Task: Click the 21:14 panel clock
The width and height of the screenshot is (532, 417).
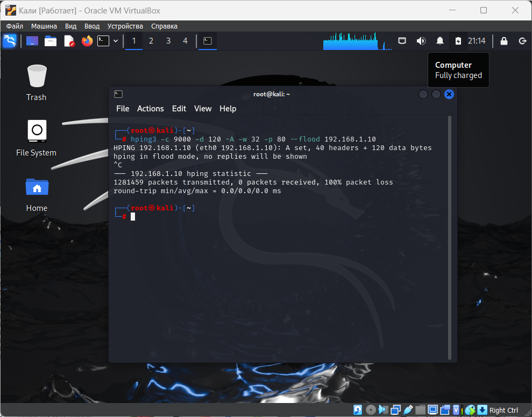Action: click(477, 41)
